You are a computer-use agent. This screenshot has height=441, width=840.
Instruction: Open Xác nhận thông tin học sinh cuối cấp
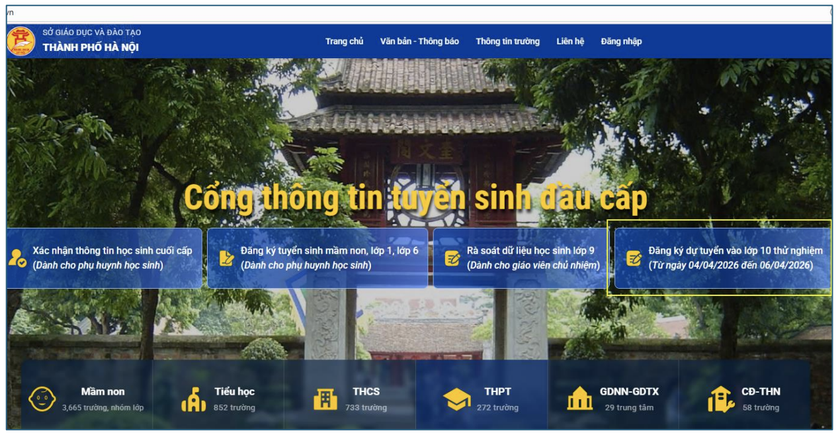[105, 258]
